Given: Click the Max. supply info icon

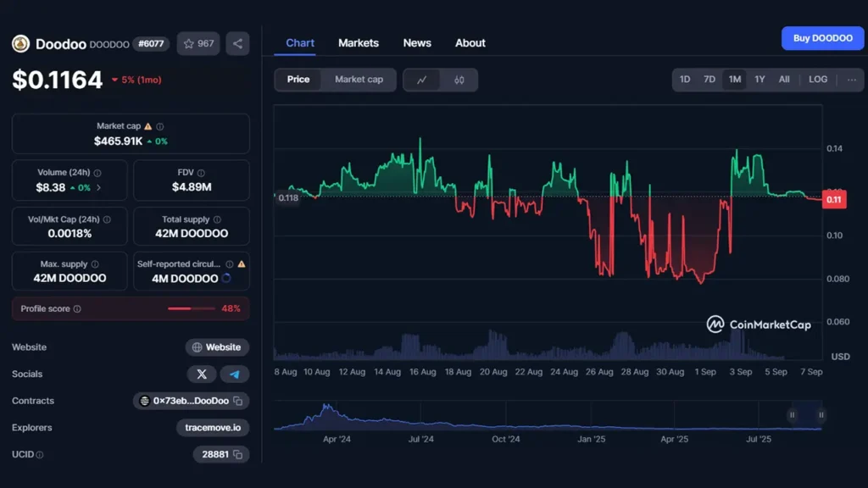Looking at the screenshot, I should tap(95, 264).
